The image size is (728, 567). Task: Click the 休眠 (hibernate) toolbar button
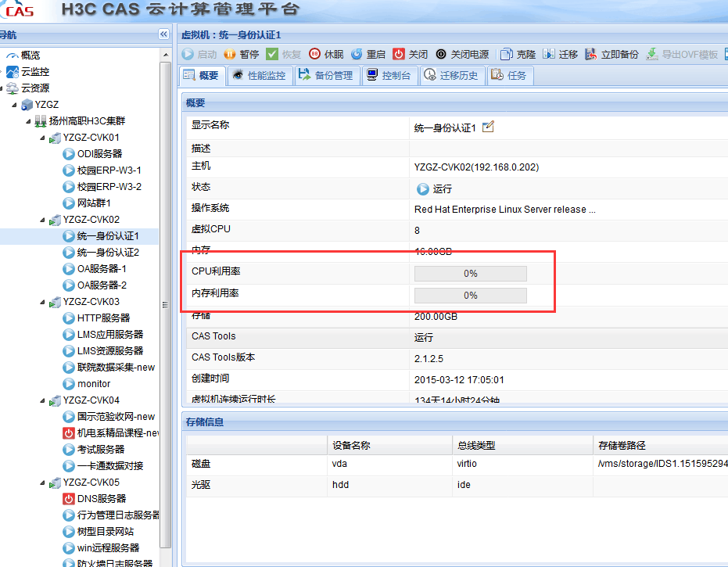point(326,54)
